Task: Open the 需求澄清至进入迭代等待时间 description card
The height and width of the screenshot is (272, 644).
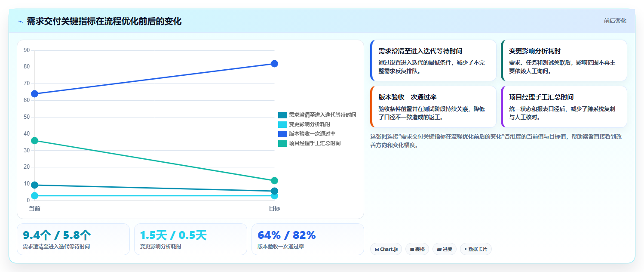Action: [433, 60]
